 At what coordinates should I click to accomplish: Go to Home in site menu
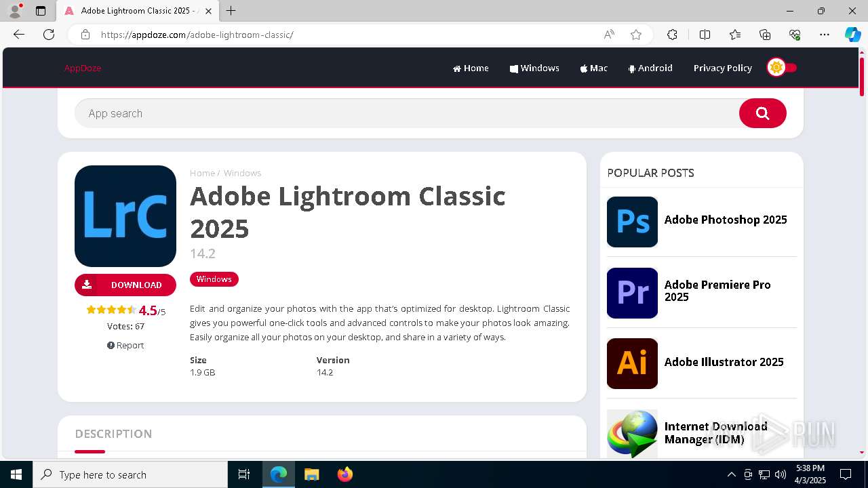(471, 68)
